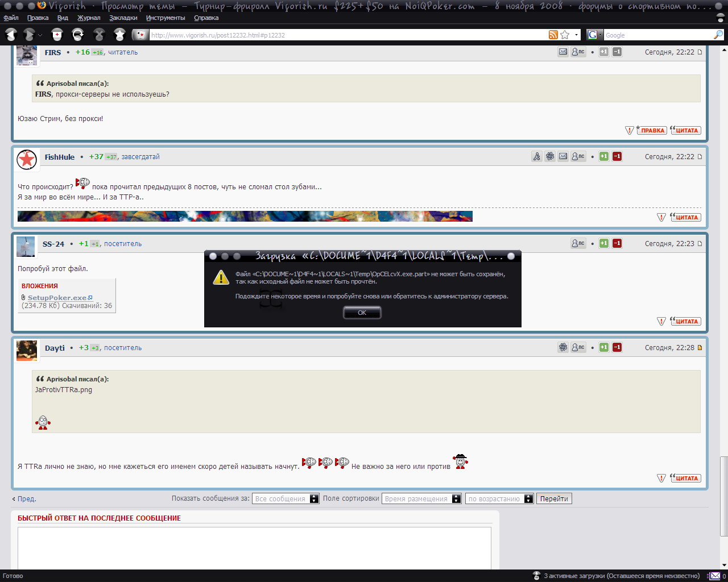Click the ЛС private message icon for Dayti
The height and width of the screenshot is (582, 728).
(x=578, y=347)
